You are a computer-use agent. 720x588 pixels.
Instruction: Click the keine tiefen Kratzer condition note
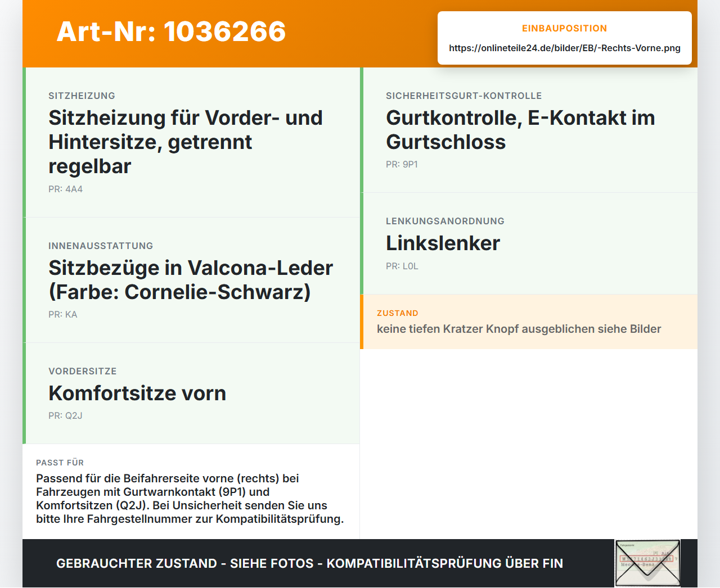pos(519,329)
